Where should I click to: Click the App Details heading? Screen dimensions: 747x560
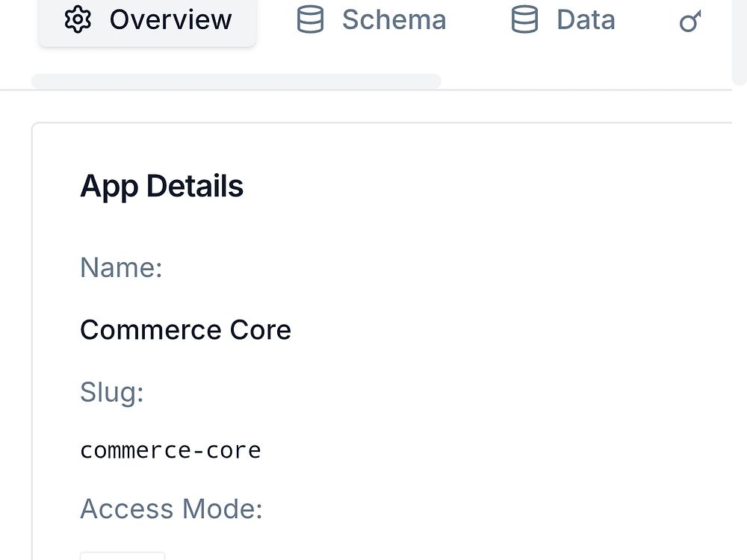(x=161, y=186)
